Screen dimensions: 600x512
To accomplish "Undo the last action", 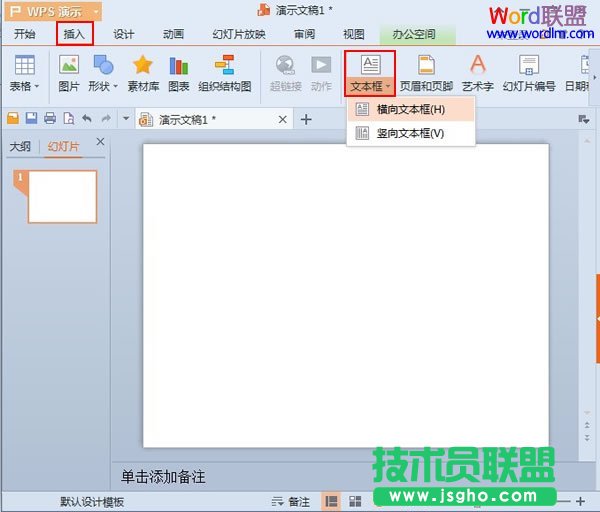I will click(87, 119).
